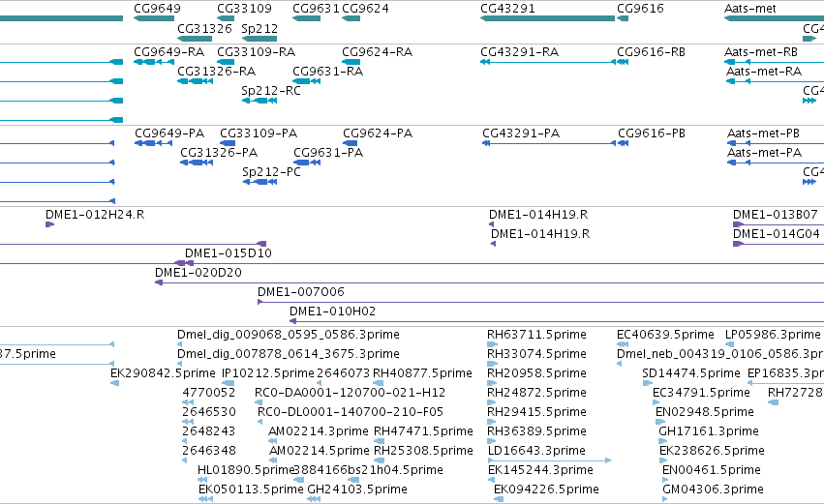Click the CG9631-PA protein label
The image size is (824, 504).
click(x=328, y=153)
